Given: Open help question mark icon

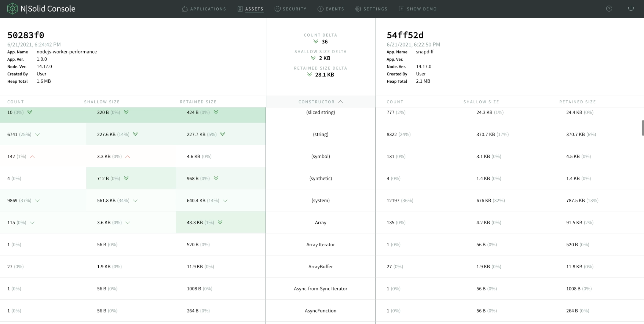Looking at the screenshot, I should [x=609, y=9].
